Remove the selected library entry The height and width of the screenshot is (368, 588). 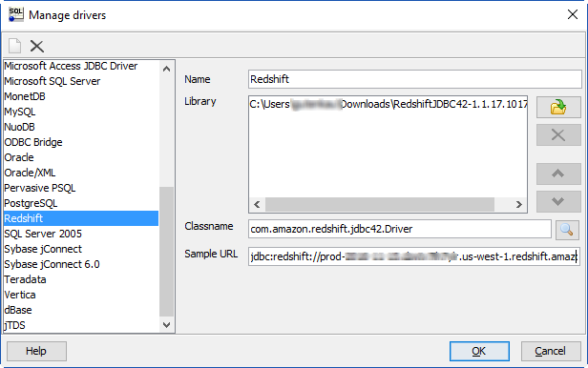coord(558,135)
